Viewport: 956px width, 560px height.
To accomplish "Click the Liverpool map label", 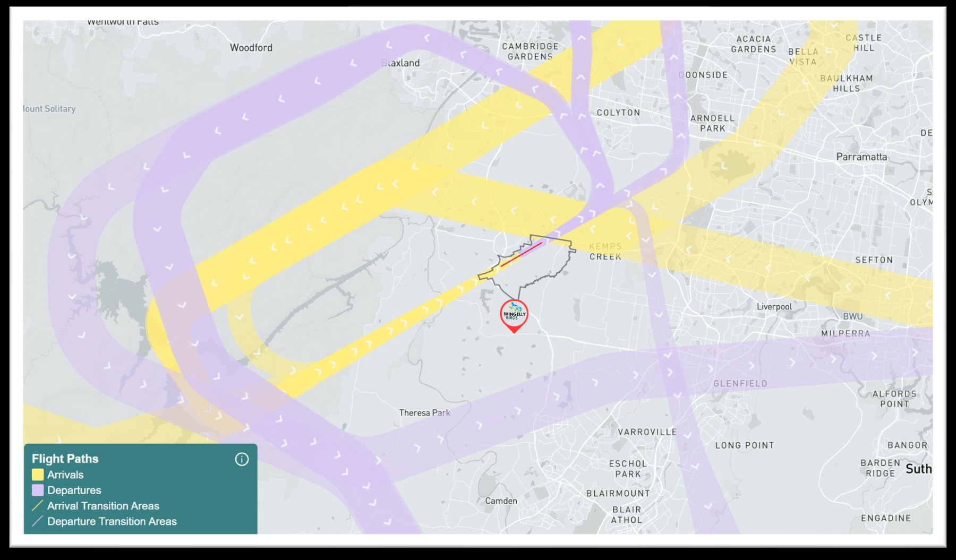I will tap(774, 306).
